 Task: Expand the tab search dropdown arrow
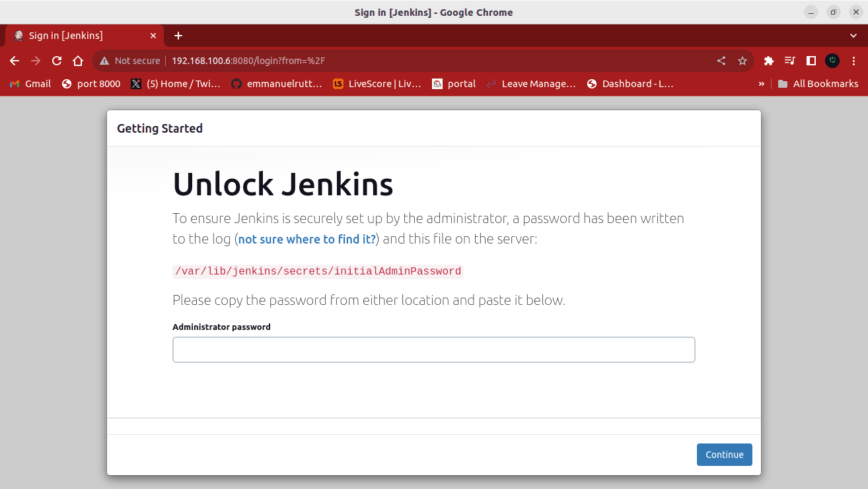pyautogui.click(x=853, y=36)
